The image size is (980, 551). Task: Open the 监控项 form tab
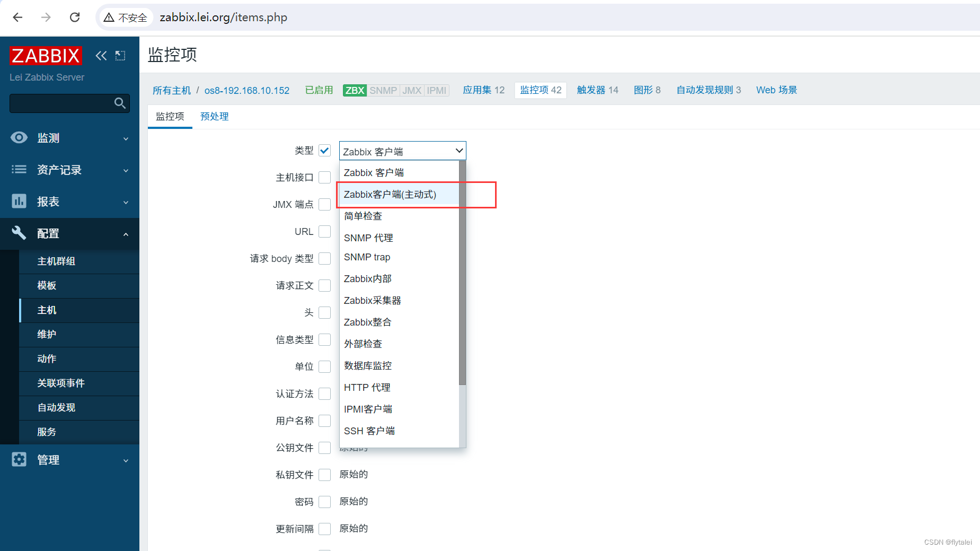pos(170,117)
